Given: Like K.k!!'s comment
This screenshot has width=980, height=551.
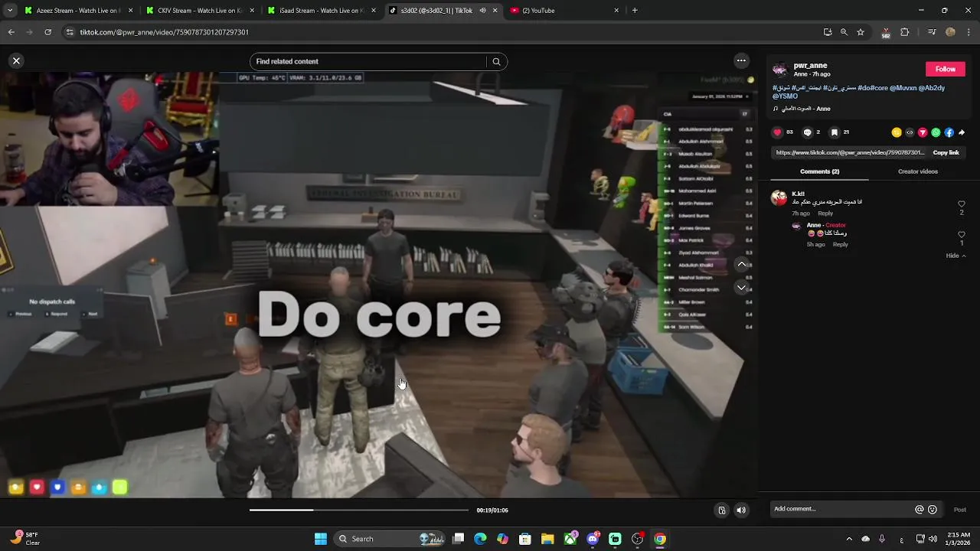Looking at the screenshot, I should [x=962, y=204].
